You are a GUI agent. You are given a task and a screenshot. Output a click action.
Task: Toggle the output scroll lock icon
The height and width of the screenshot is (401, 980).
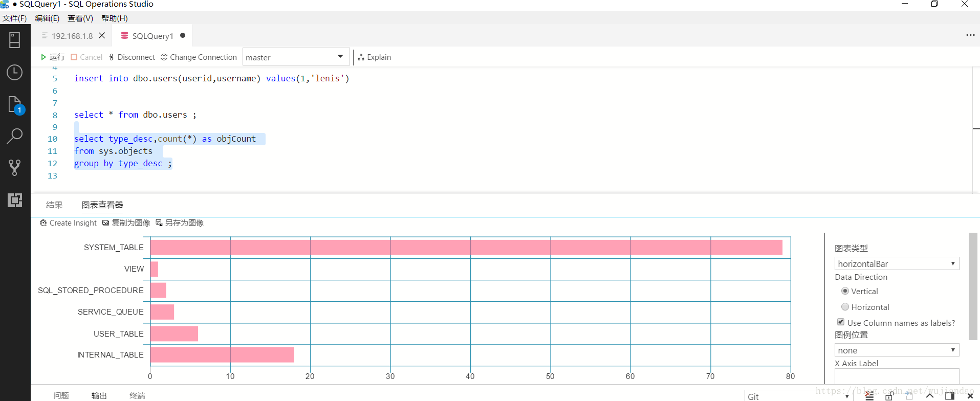point(889,396)
